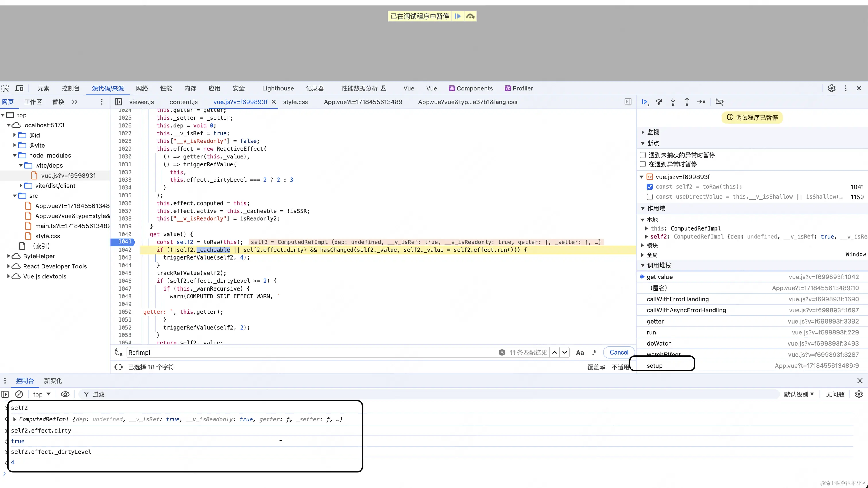Viewport: 868px width, 488px height.
Task: Click the step into function icon
Action: (x=673, y=102)
